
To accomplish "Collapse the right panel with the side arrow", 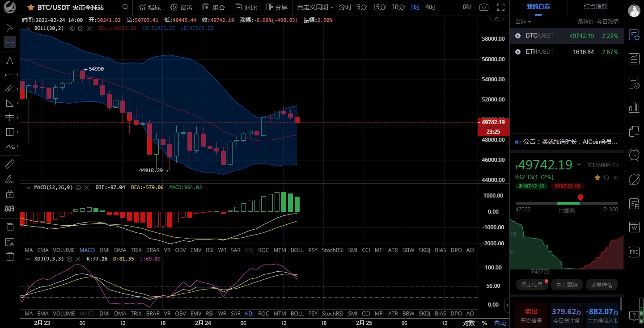I will click(x=507, y=306).
